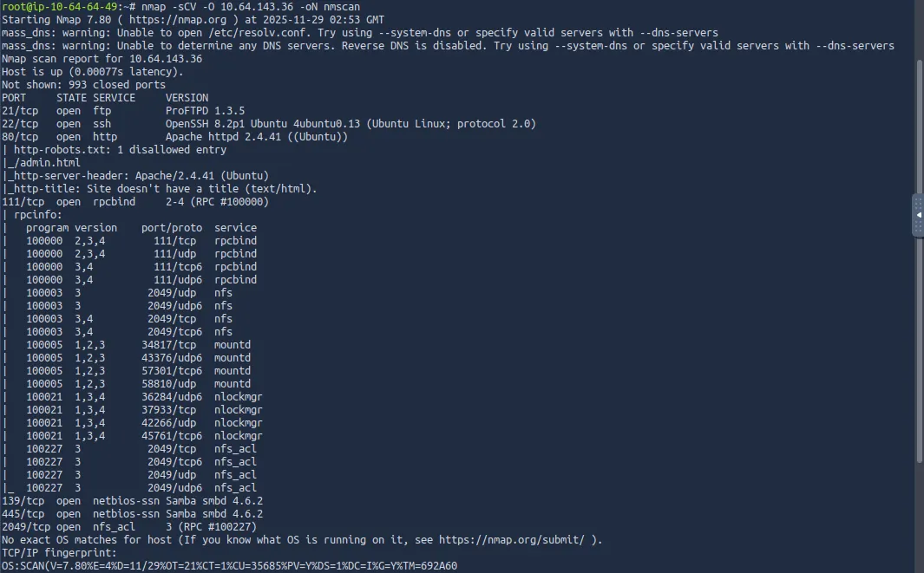924x573 pixels.
Task: Click the "TCP/IP fingerprint:" line
Action: click(x=58, y=553)
